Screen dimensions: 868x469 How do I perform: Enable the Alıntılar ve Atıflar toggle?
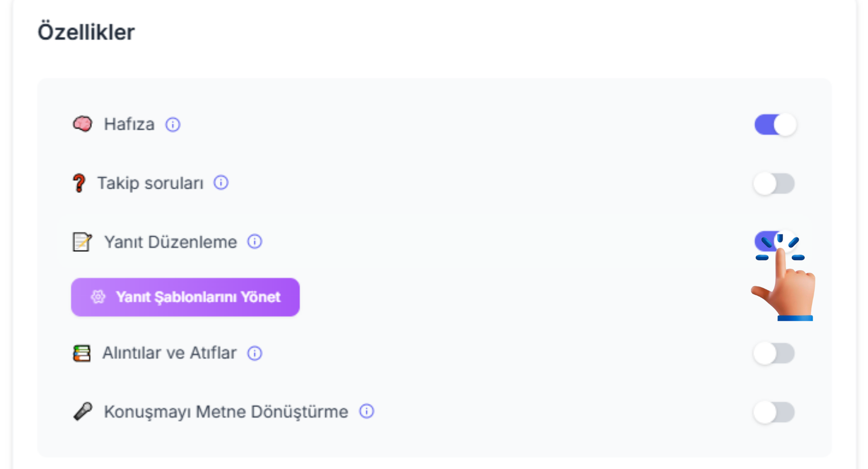[774, 353]
